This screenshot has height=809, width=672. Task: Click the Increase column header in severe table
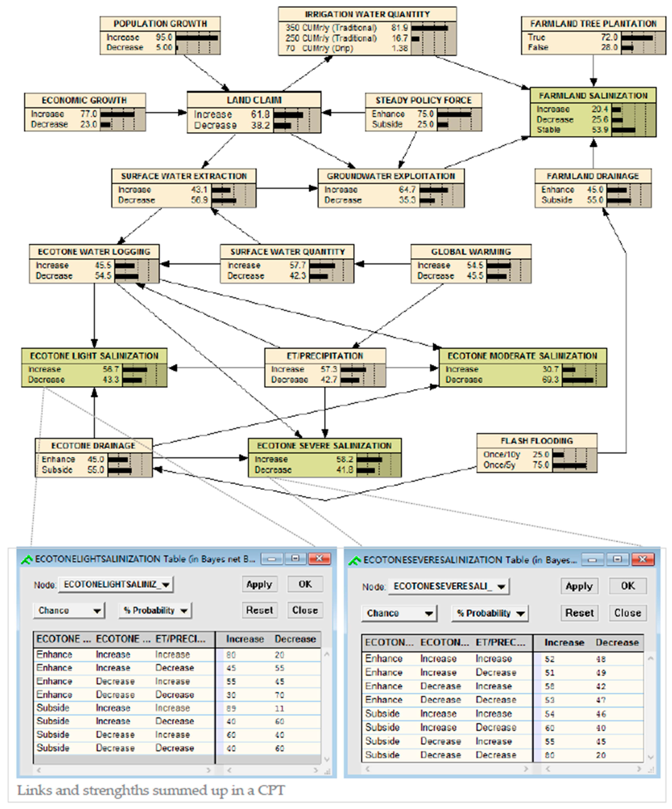point(564,643)
